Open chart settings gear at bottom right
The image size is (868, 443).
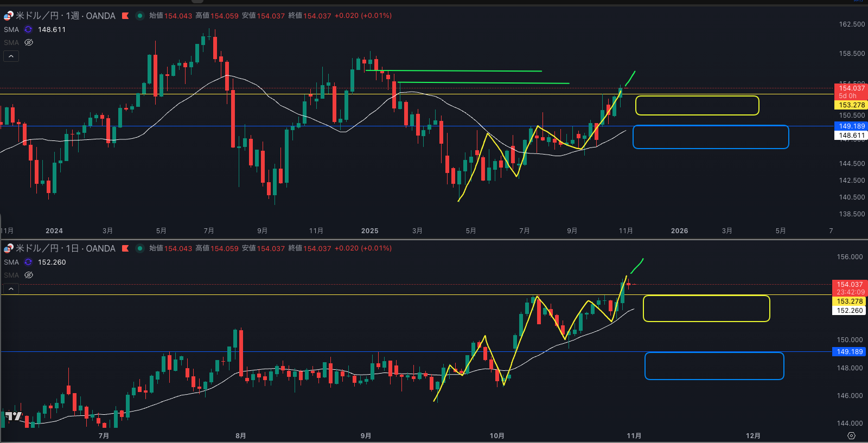click(851, 436)
